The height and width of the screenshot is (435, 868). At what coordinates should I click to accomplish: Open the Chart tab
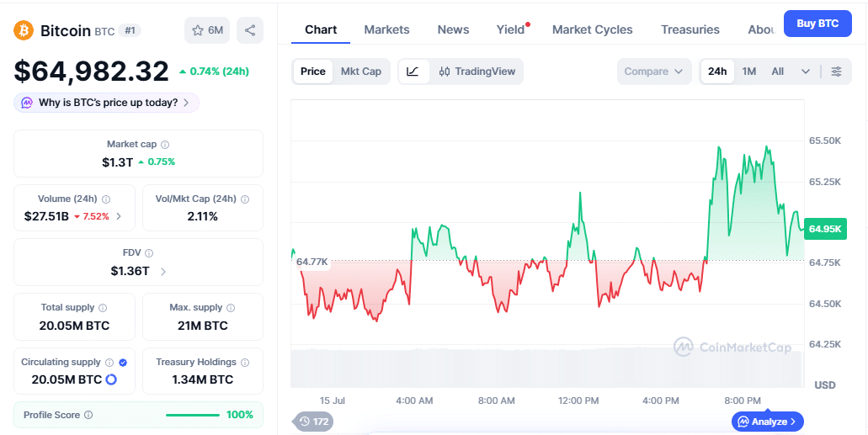[x=321, y=30]
